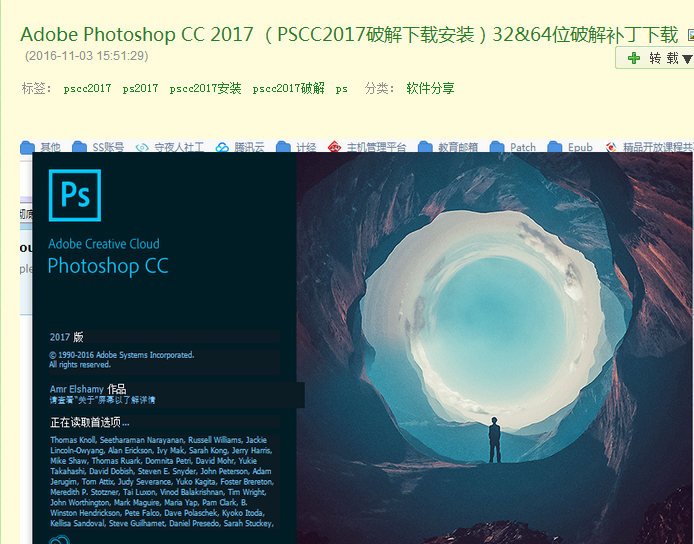Click the Creative Cloud icon below the credits
Image resolution: width=694 pixels, height=544 pixels.
[59, 540]
